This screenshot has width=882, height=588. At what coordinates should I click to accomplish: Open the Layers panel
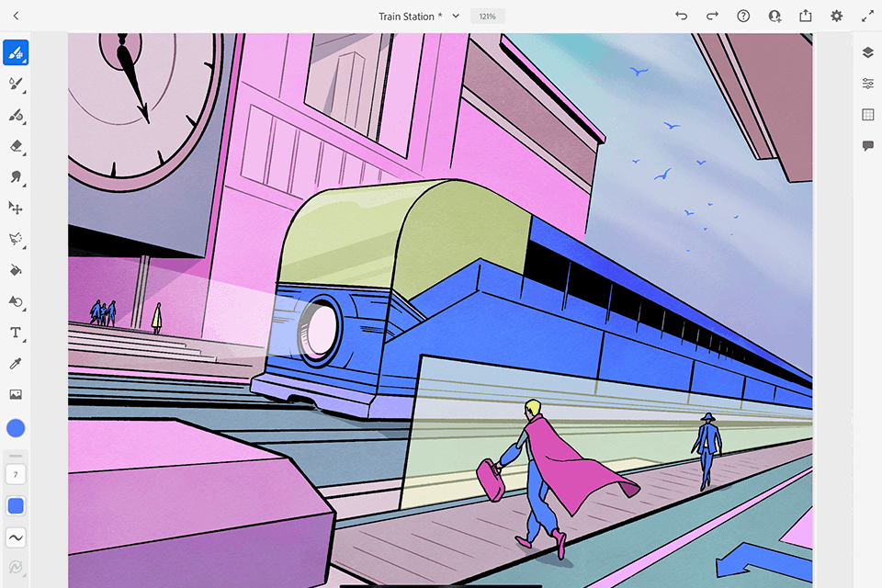868,53
